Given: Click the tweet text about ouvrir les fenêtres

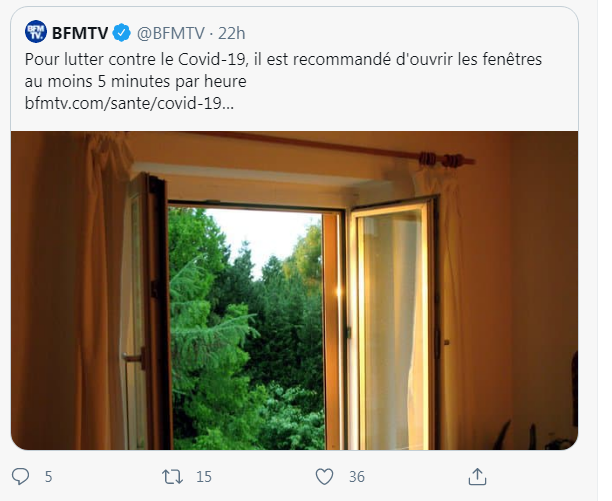Looking at the screenshot, I should point(283,70).
